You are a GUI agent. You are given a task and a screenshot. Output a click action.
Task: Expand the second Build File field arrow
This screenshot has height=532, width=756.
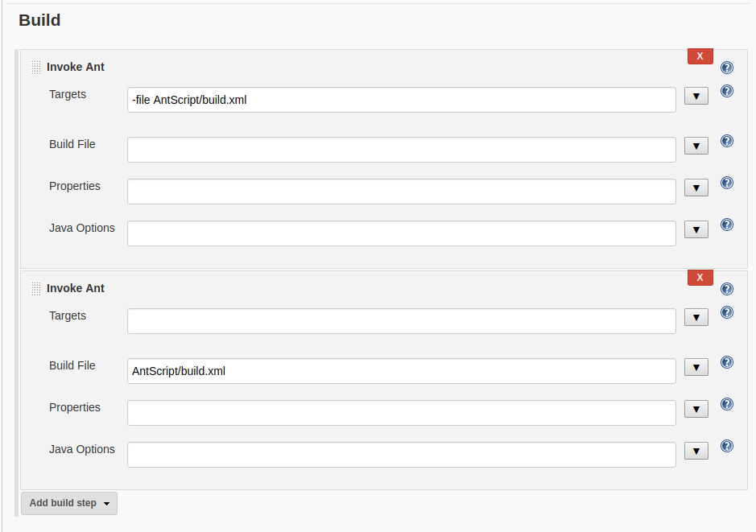(x=696, y=367)
